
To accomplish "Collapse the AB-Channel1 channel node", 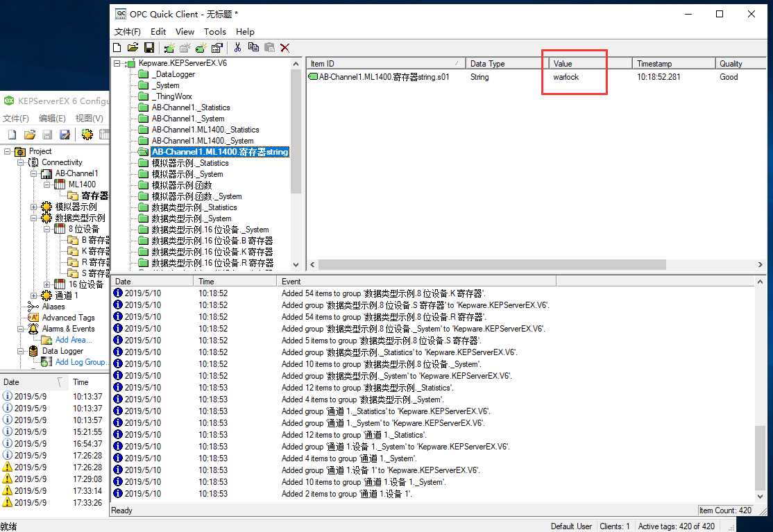I will pos(33,173).
